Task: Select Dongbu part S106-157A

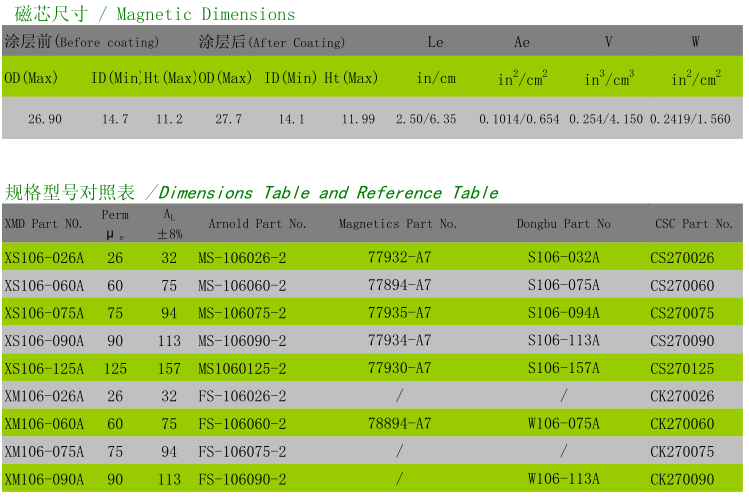Action: [564, 368]
